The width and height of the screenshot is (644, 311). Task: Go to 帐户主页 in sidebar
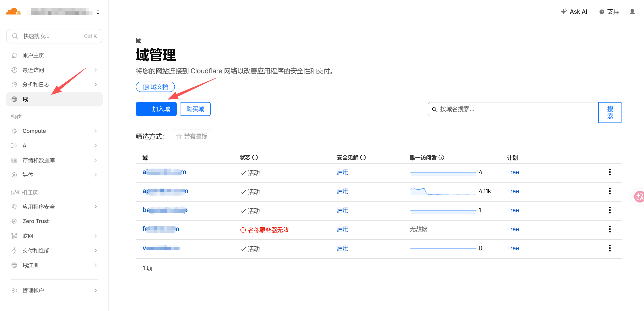tap(33, 56)
